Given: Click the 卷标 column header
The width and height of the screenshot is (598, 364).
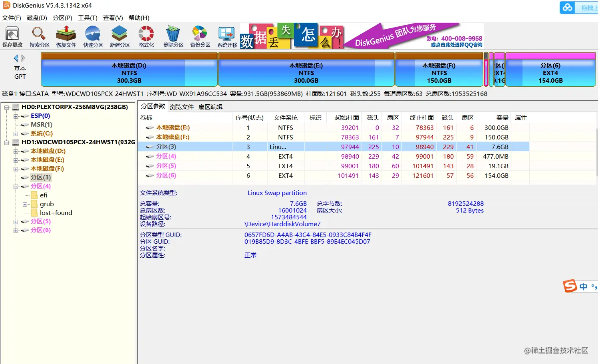Looking at the screenshot, I should pos(185,118).
